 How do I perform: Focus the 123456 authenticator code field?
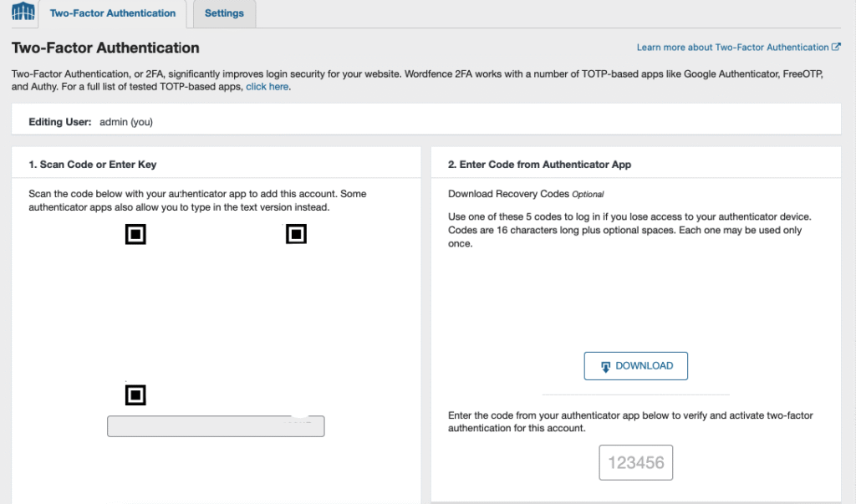tap(636, 462)
